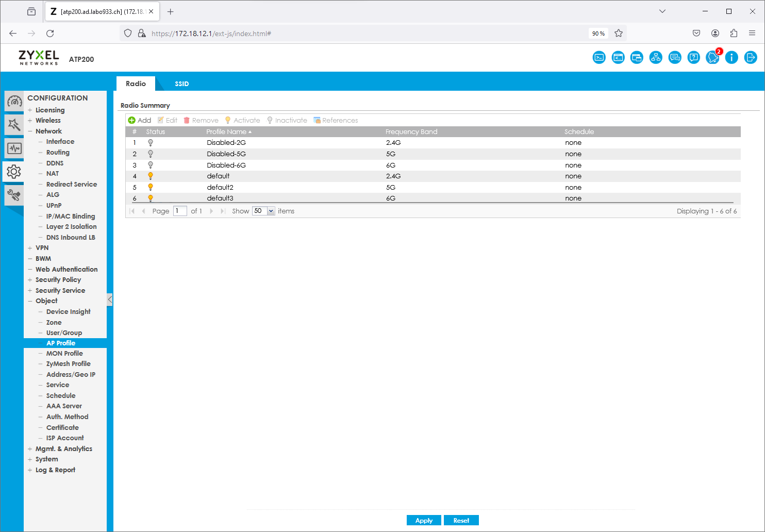Open the Web Authentication menu item
The height and width of the screenshot is (532, 765).
click(66, 269)
